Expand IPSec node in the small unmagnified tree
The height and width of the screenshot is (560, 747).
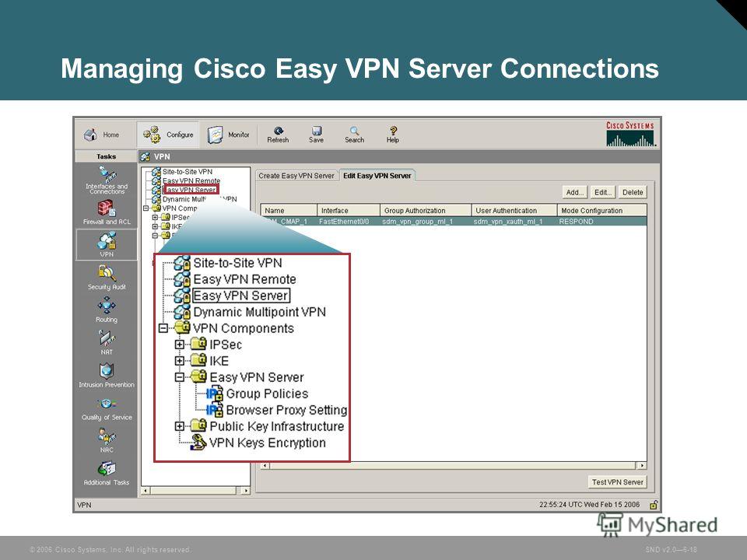point(155,218)
